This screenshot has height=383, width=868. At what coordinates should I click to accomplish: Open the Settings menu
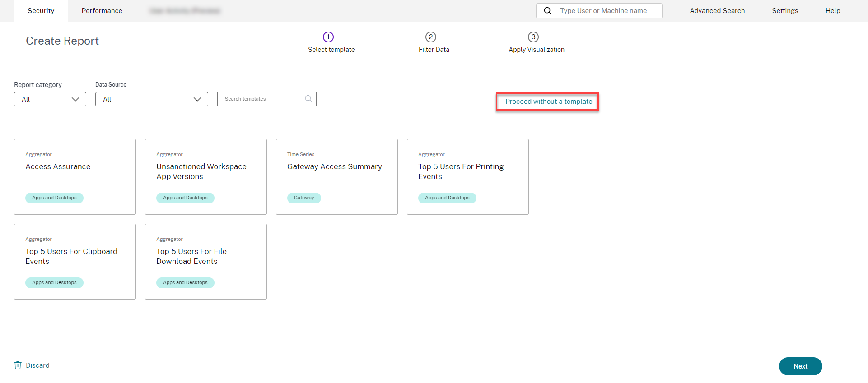(x=785, y=11)
